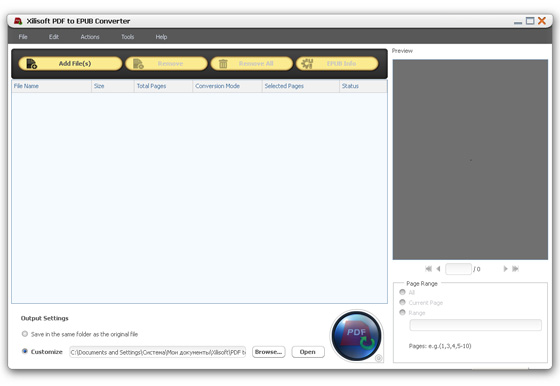This screenshot has height=386, width=560.
Task: Select Save in the same folder option
Action: [25, 334]
